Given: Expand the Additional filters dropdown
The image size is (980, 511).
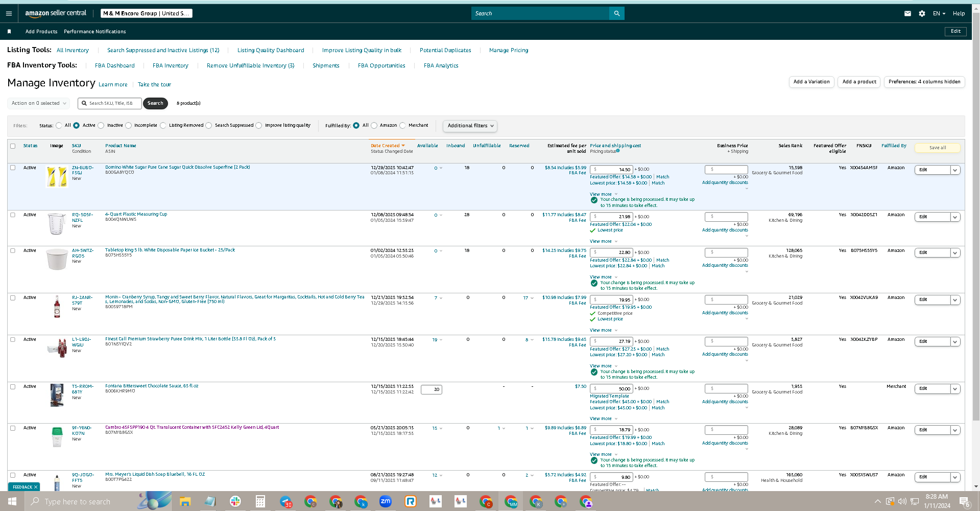Looking at the screenshot, I should [470, 126].
